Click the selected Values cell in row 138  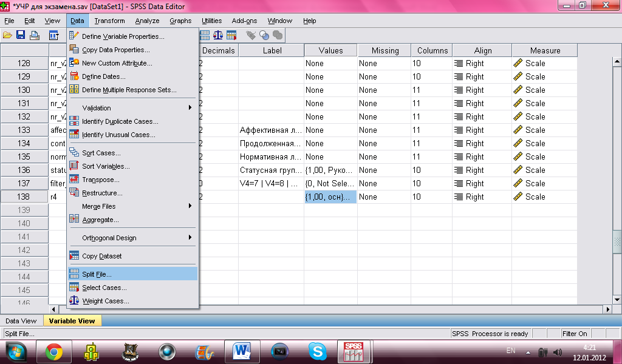pyautogui.click(x=330, y=197)
